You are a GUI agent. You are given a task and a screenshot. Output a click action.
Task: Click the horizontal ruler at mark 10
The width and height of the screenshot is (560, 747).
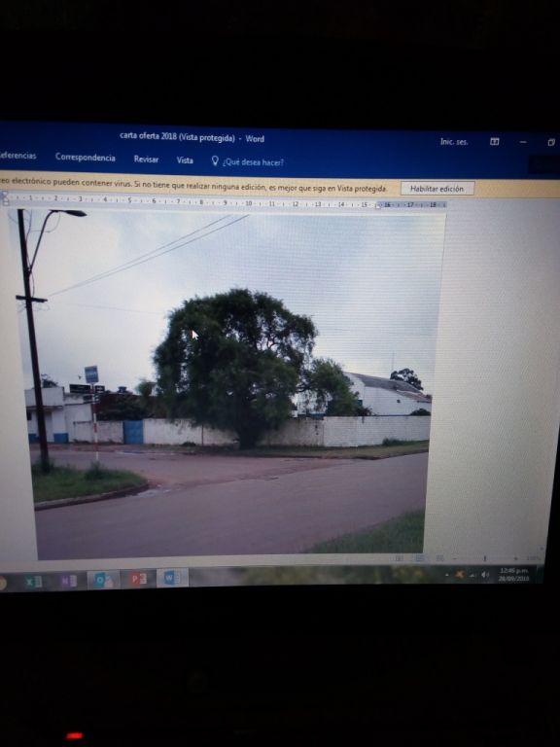coord(248,203)
